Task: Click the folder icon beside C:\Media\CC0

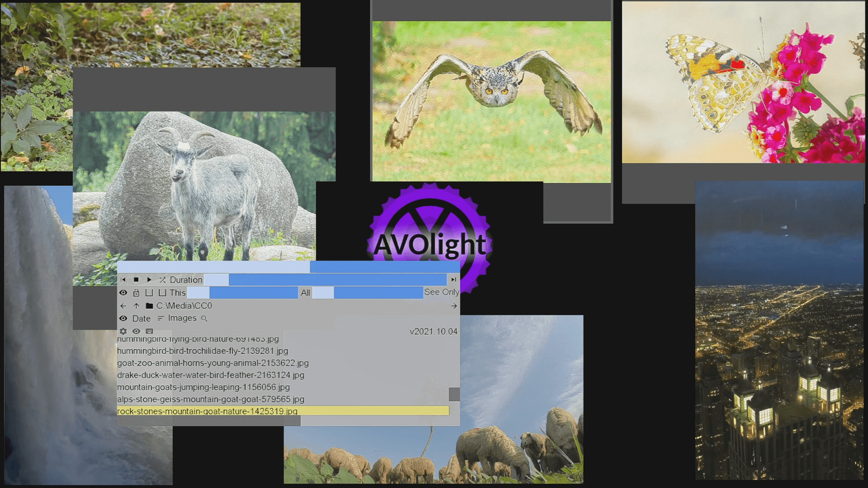Action: (x=149, y=306)
